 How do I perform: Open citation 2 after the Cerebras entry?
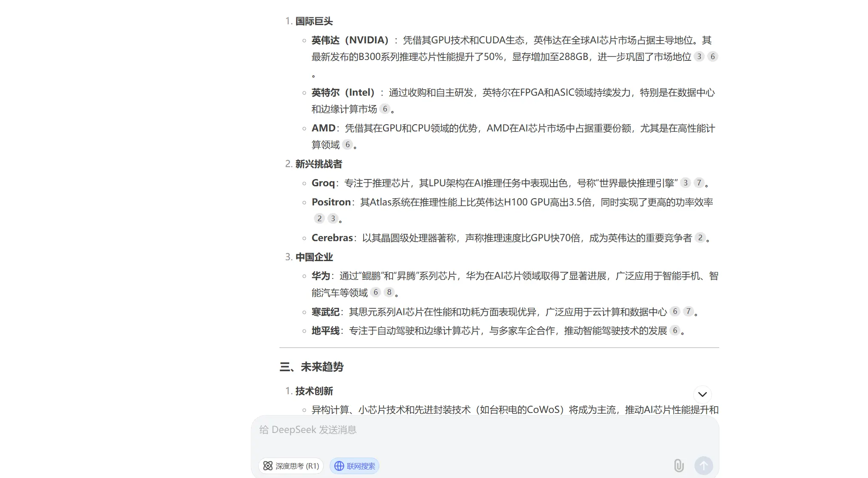tap(700, 238)
